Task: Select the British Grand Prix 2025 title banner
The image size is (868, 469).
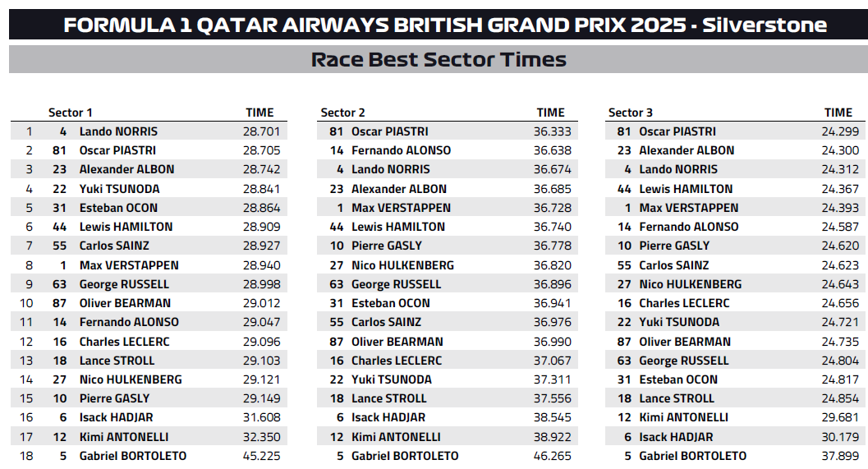Action: [439, 25]
